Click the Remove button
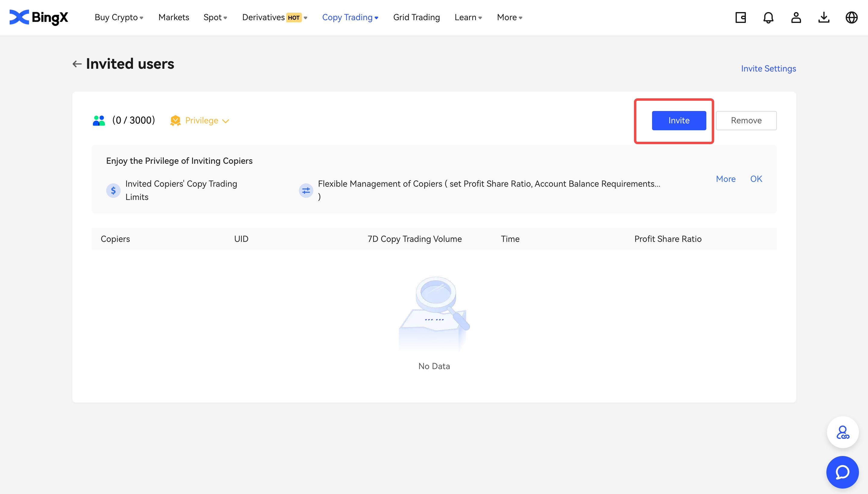868x494 pixels. [746, 120]
